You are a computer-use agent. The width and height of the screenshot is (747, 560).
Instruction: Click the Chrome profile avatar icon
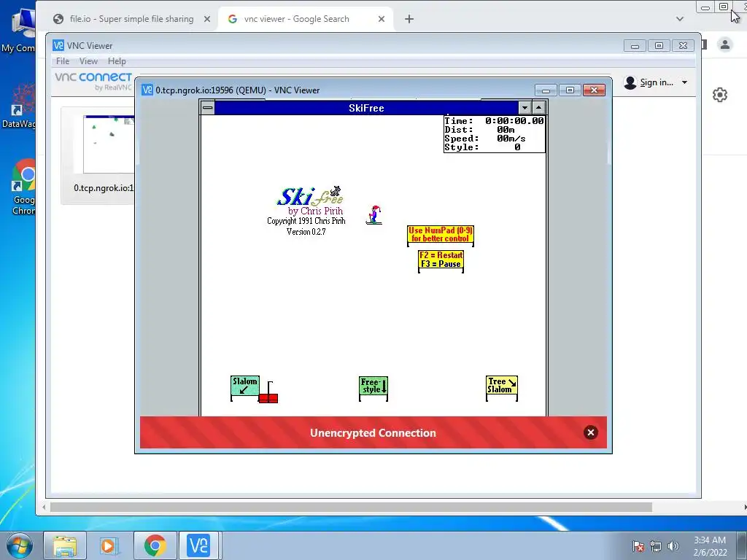click(x=725, y=44)
